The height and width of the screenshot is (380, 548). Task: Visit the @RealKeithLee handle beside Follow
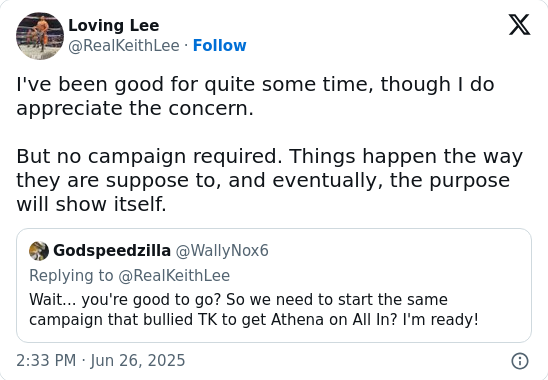124,46
